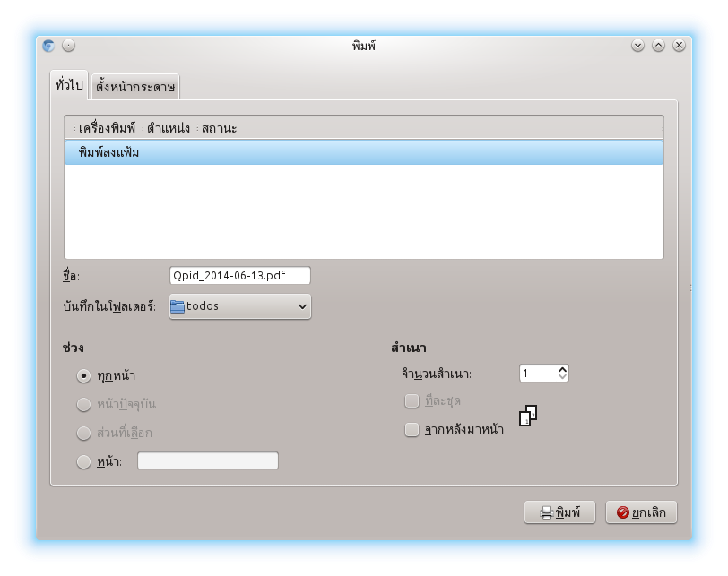The height and width of the screenshot is (576, 728).
Task: Sort by the เครื่องพิมพ์ column header
Action: 107,128
